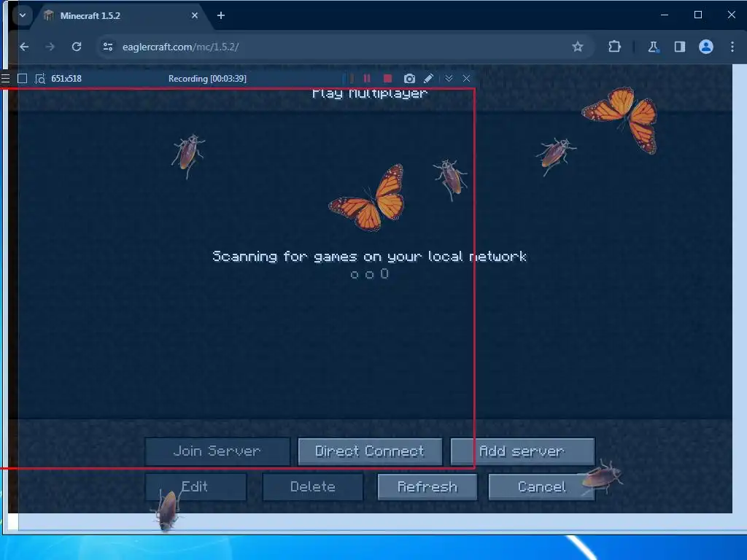Cancel the multiplayer screen
Screen dimensions: 747x560
[x=542, y=486]
